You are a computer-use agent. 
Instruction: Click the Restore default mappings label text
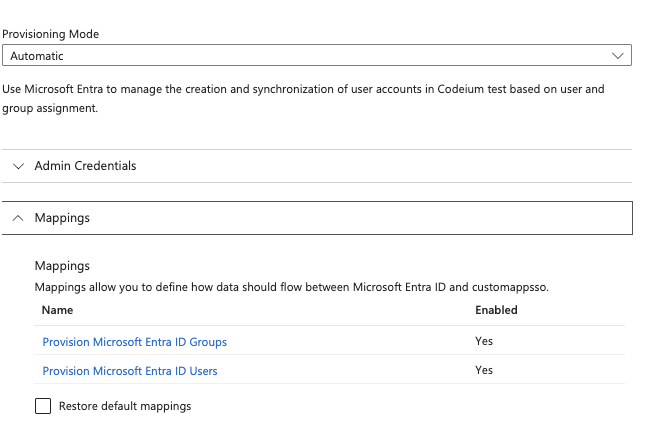[x=125, y=406]
